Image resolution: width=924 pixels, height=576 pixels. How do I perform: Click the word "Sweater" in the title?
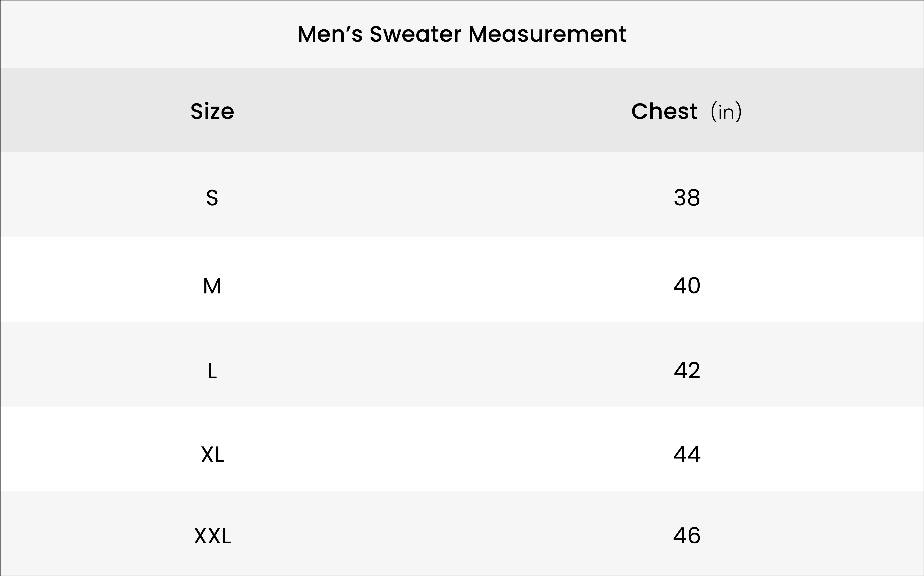415,34
